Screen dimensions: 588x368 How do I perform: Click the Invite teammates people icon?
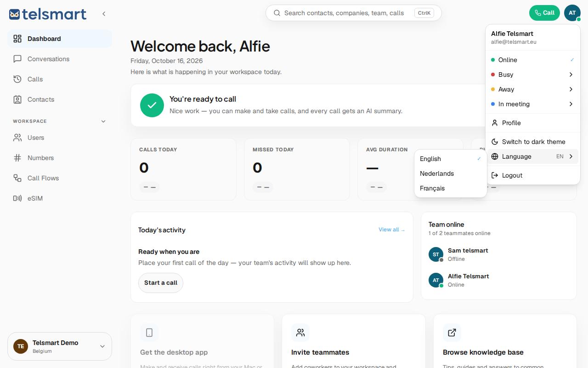300,333
